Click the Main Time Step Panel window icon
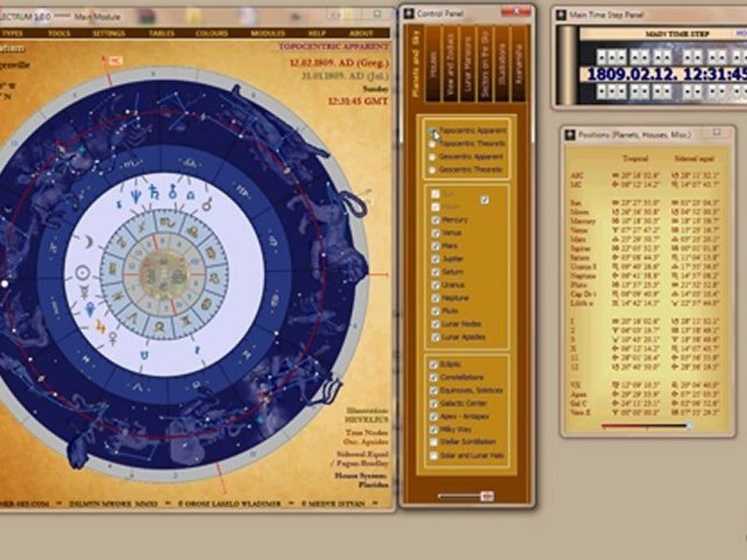The height and width of the screenshot is (560, 747). coord(561,15)
